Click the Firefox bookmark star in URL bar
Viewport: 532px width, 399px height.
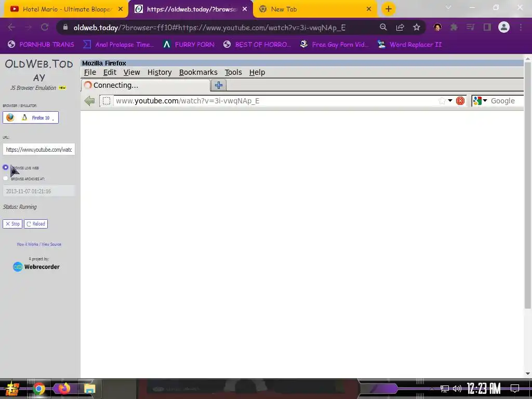[442, 101]
